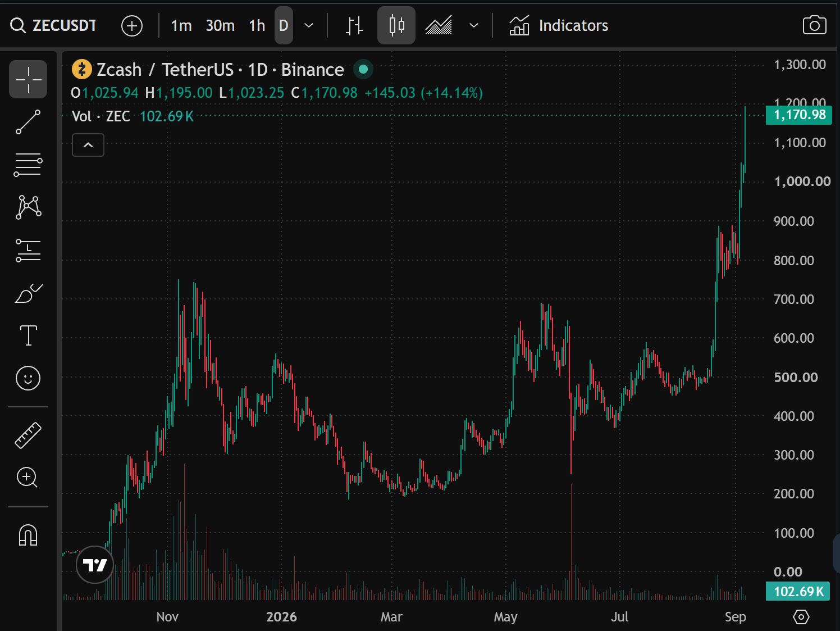Select the Vol · ZEC volume legend
Image resolution: width=840 pixels, height=631 pixels.
coord(133,116)
